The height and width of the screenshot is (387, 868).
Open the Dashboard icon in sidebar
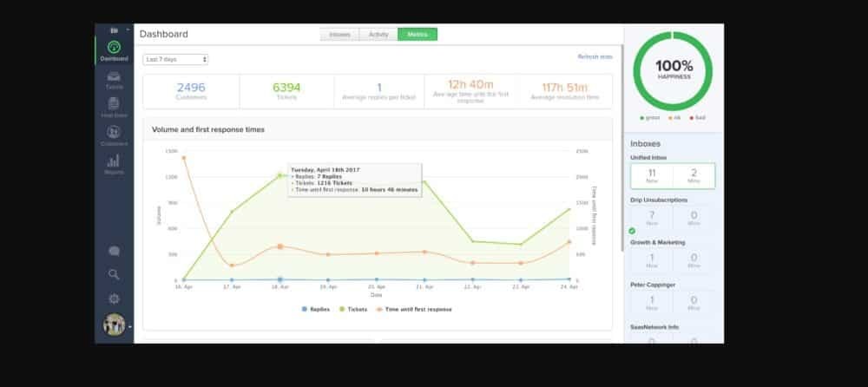point(114,49)
